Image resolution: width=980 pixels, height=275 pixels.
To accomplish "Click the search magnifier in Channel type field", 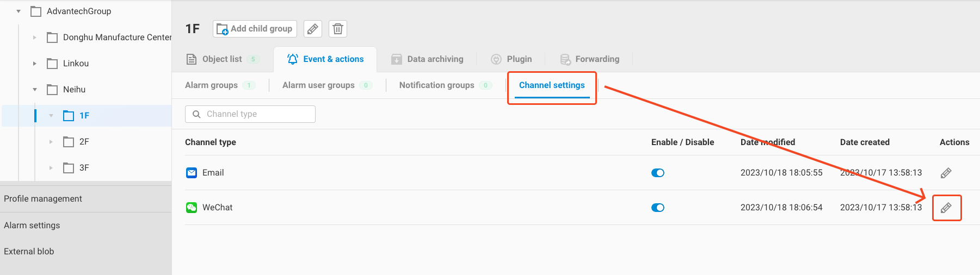I will [196, 114].
